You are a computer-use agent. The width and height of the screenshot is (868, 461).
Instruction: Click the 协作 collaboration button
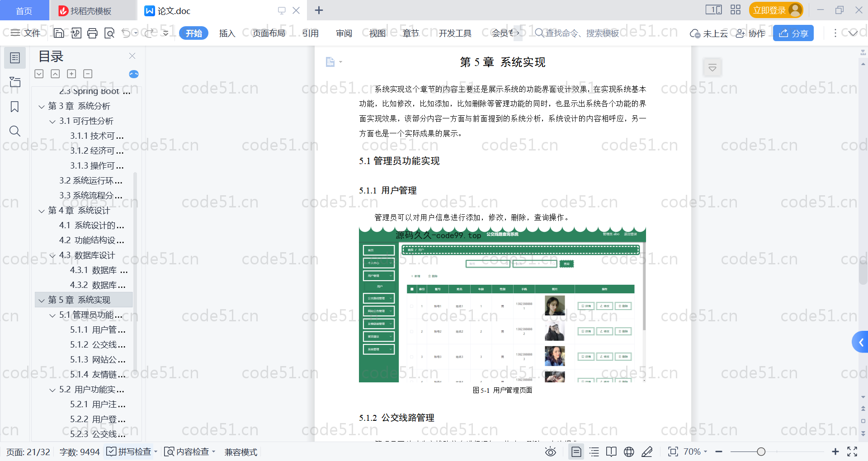(x=750, y=33)
